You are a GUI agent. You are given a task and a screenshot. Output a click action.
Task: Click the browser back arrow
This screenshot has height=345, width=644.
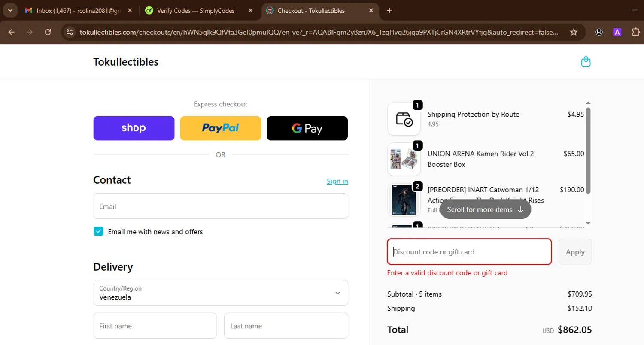12,32
